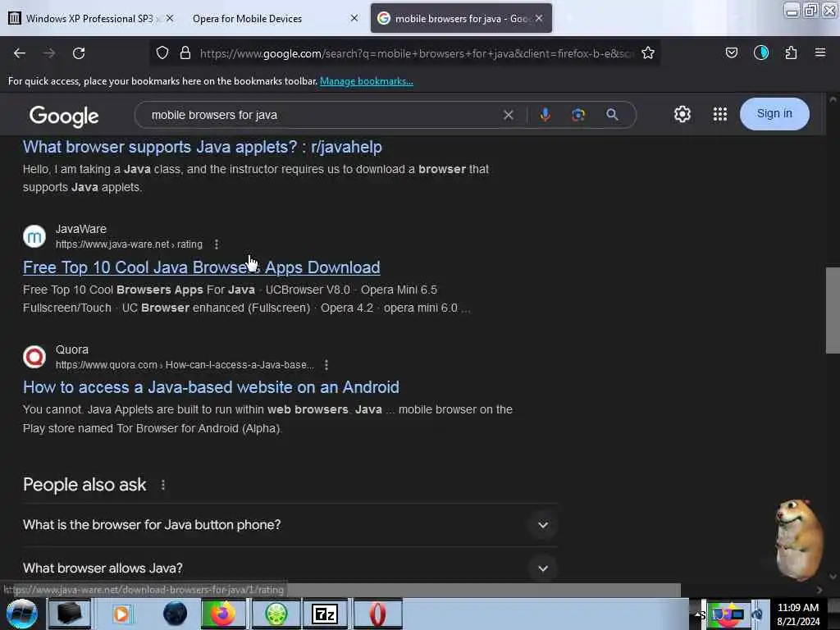Click the page vertical scrollbar thumb

coord(833,310)
